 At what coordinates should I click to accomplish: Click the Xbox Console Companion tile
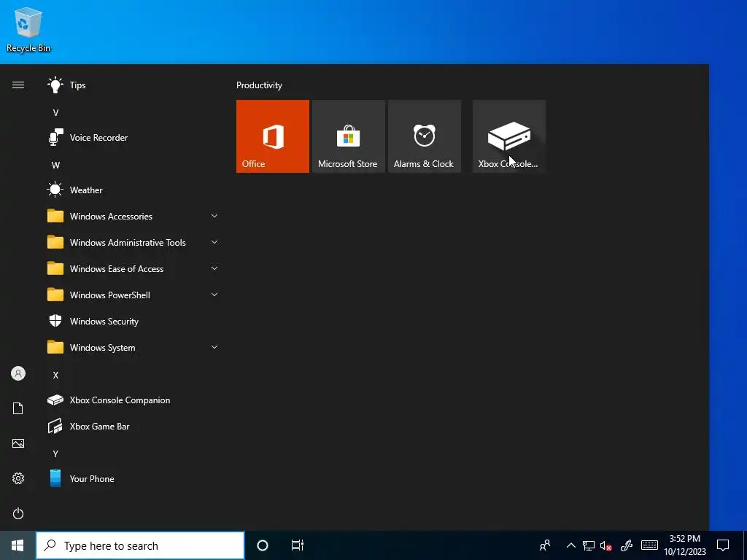pos(508,136)
